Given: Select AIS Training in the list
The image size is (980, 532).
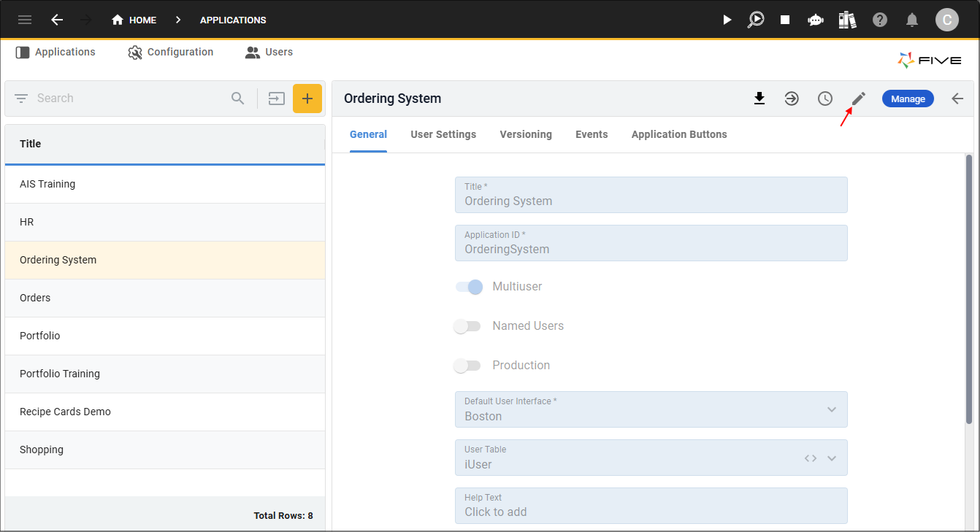Looking at the screenshot, I should point(165,184).
